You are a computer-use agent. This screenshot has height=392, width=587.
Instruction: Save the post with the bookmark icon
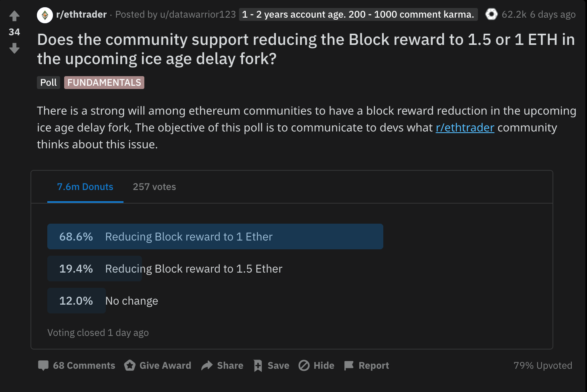point(258,366)
